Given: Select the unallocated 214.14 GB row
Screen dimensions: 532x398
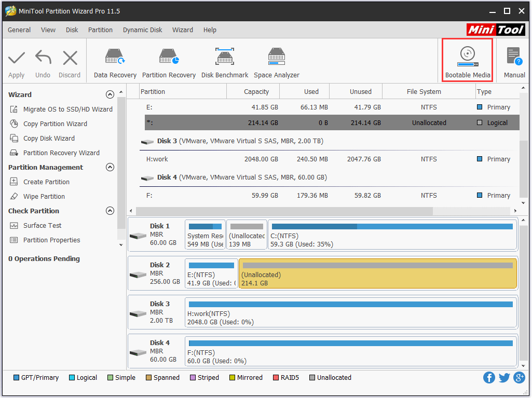Looking at the screenshot, I should 332,122.
